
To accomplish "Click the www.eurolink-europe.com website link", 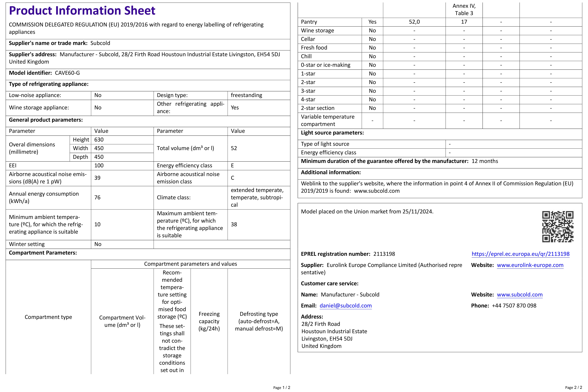I will [x=530, y=265].
